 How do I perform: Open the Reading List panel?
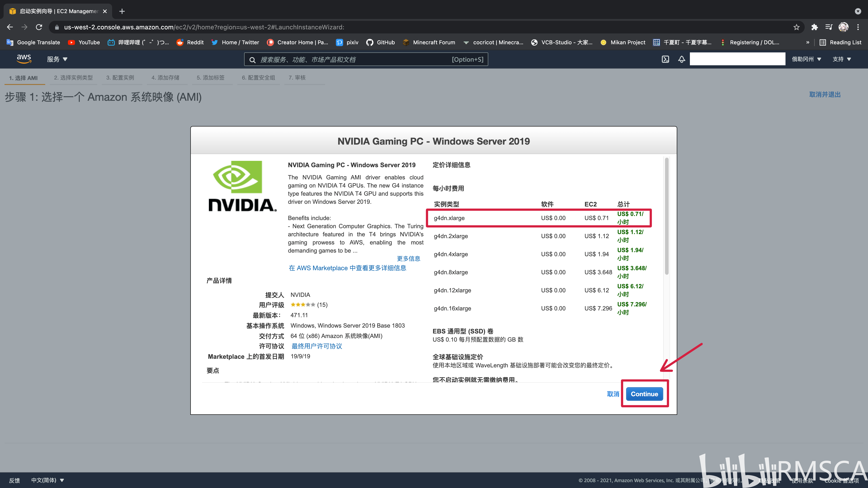840,42
